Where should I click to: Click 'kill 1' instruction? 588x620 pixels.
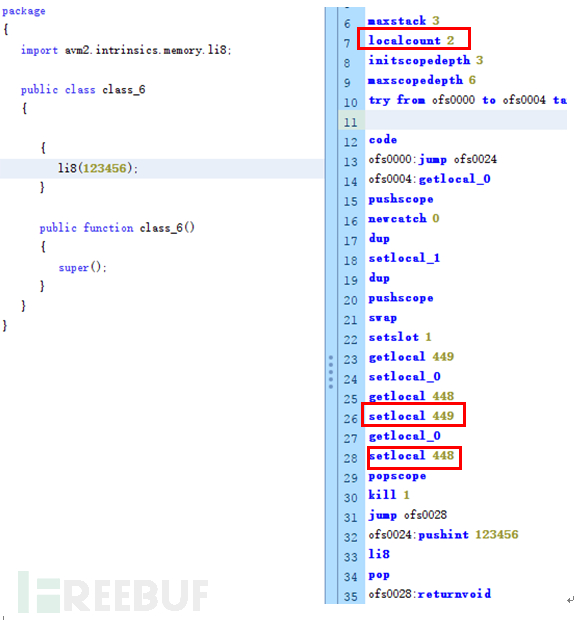pyautogui.click(x=388, y=495)
